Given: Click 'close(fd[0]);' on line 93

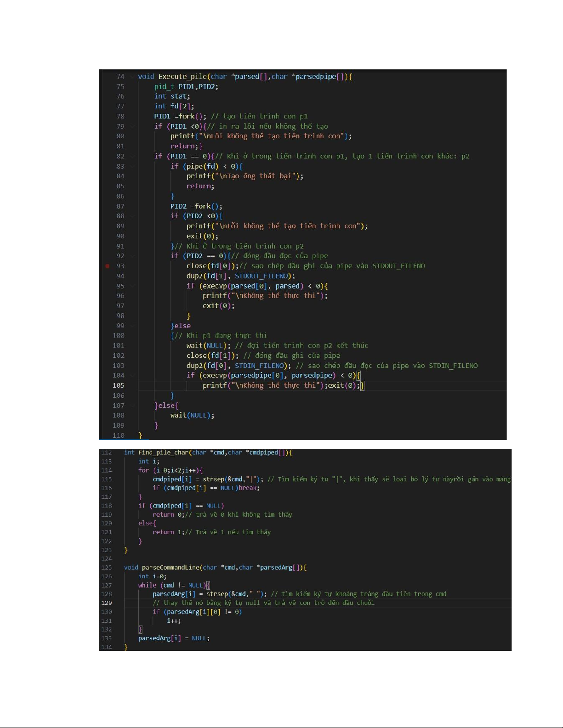Looking at the screenshot, I should [212, 266].
